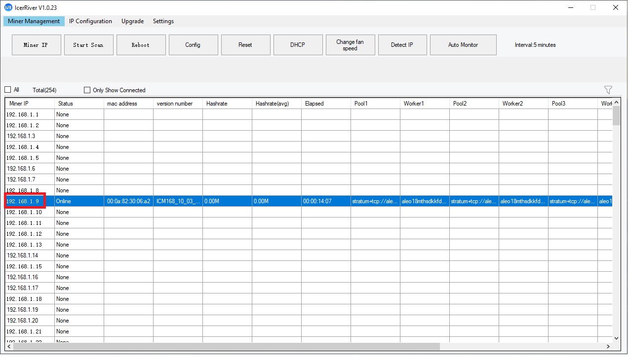
Task: Click the Change fan speed button
Action: click(x=351, y=45)
